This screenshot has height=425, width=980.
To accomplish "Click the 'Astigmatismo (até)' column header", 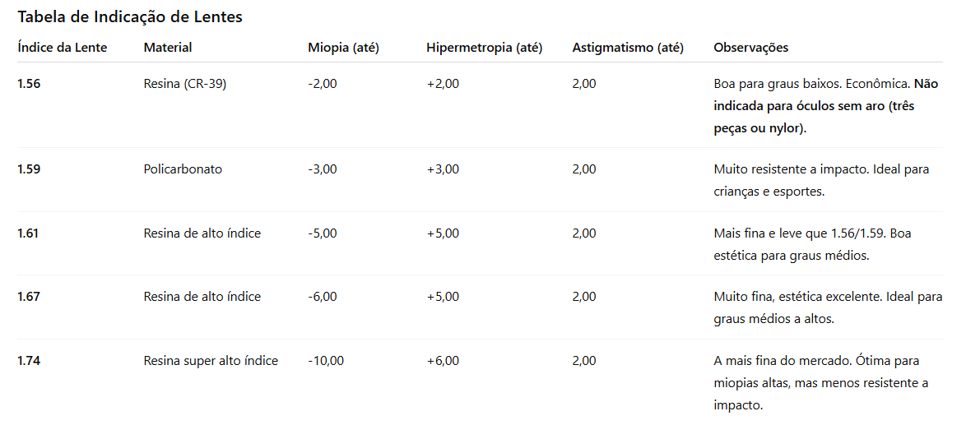I will 628,48.
